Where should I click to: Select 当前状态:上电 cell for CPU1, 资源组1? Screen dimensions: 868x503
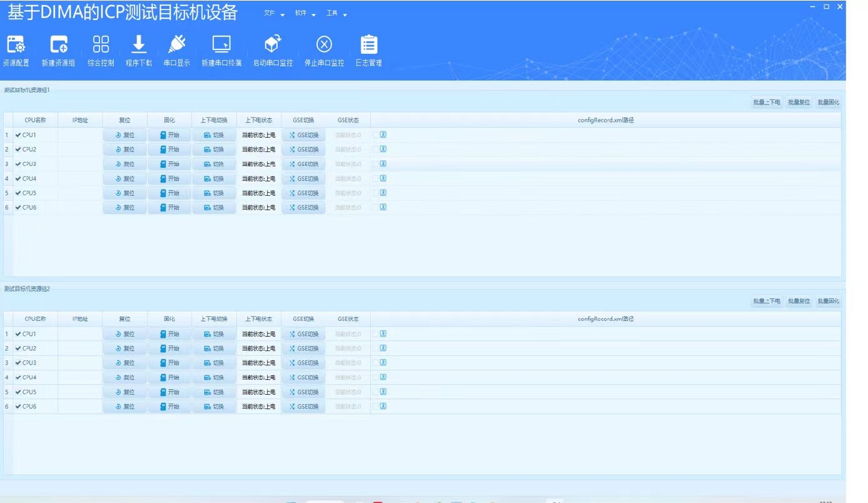(258, 135)
